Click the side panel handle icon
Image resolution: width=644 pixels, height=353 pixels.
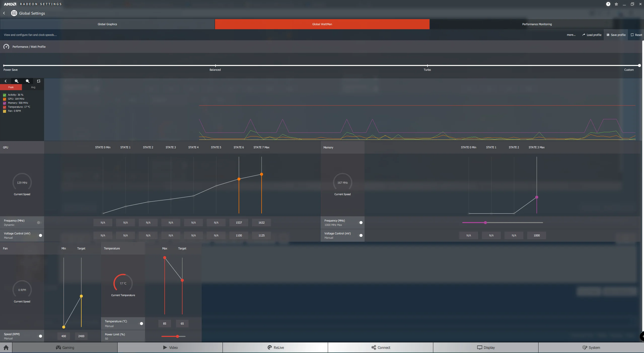point(642,336)
